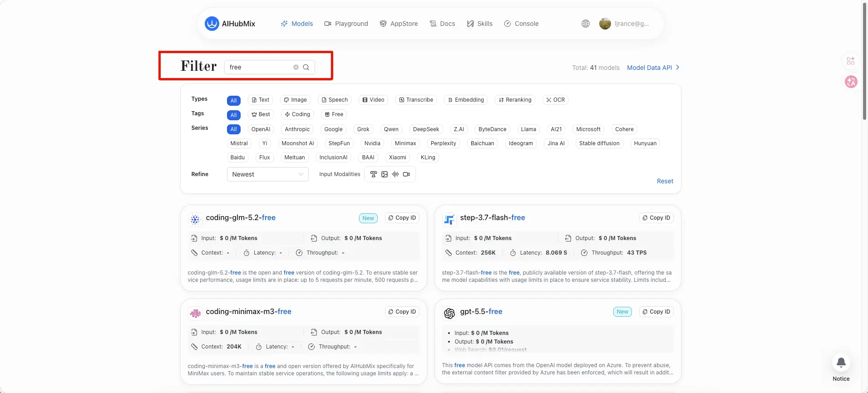Open the coding-glm-5.2-free model title
This screenshot has width=868, height=393.
pos(241,217)
